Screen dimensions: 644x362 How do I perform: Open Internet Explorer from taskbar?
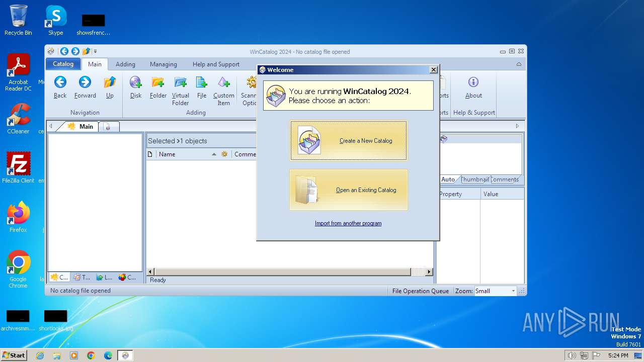coord(40,355)
